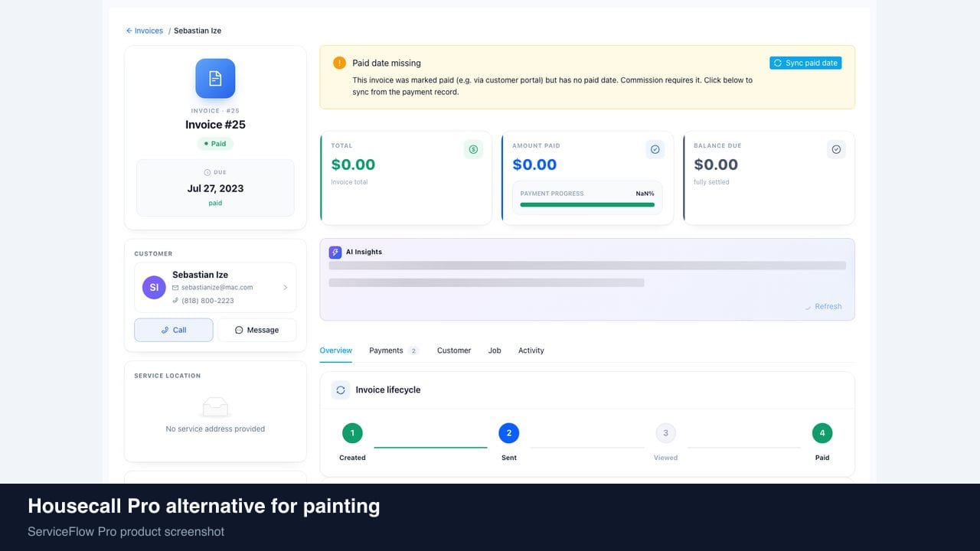
Task: Click the envelope icon beside customer email
Action: click(x=175, y=288)
